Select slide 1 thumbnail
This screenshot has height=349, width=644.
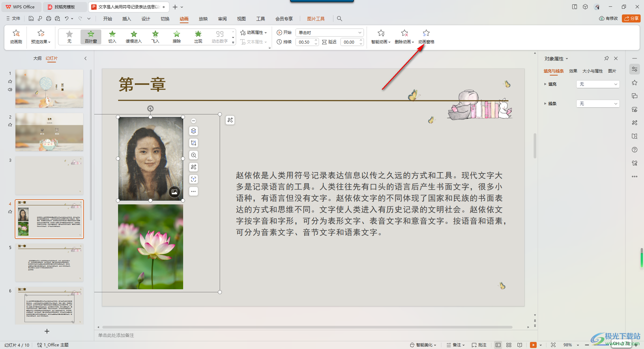click(49, 89)
